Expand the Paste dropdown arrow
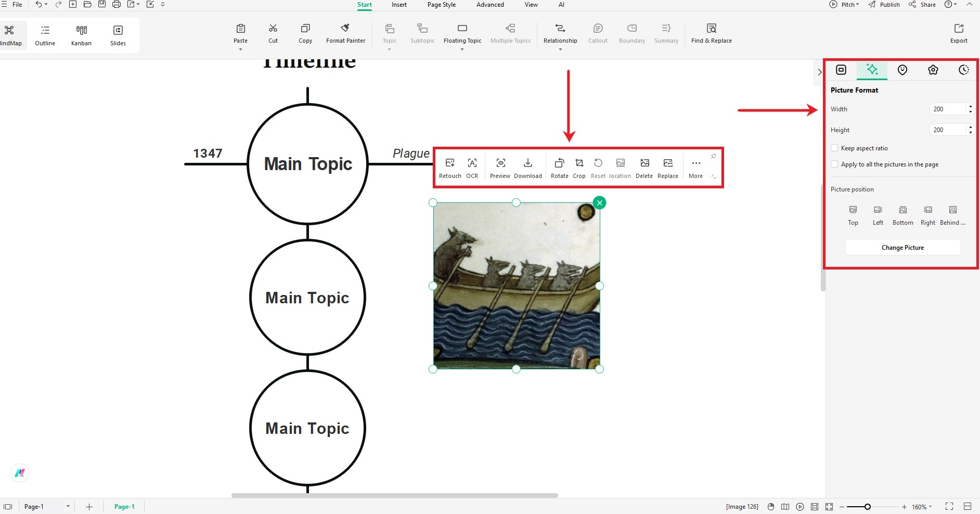 pyautogui.click(x=240, y=49)
